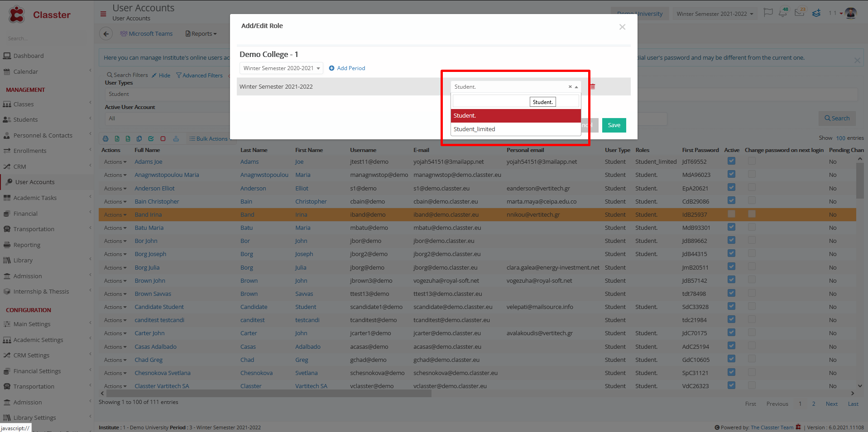The image size is (868, 432).
Task: Toggle Active checkbox for Chad Greg
Action: (731, 359)
